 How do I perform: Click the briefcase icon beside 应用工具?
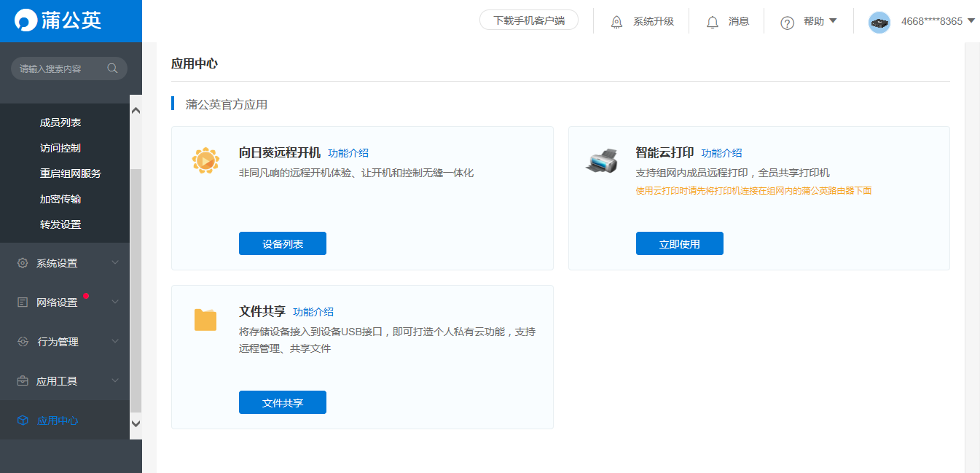[x=23, y=381]
